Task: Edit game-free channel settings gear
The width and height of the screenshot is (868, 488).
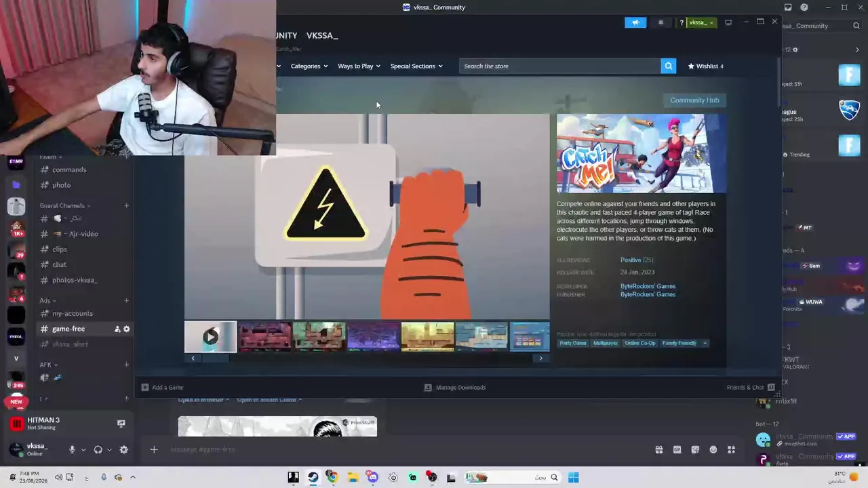Action: [127, 329]
